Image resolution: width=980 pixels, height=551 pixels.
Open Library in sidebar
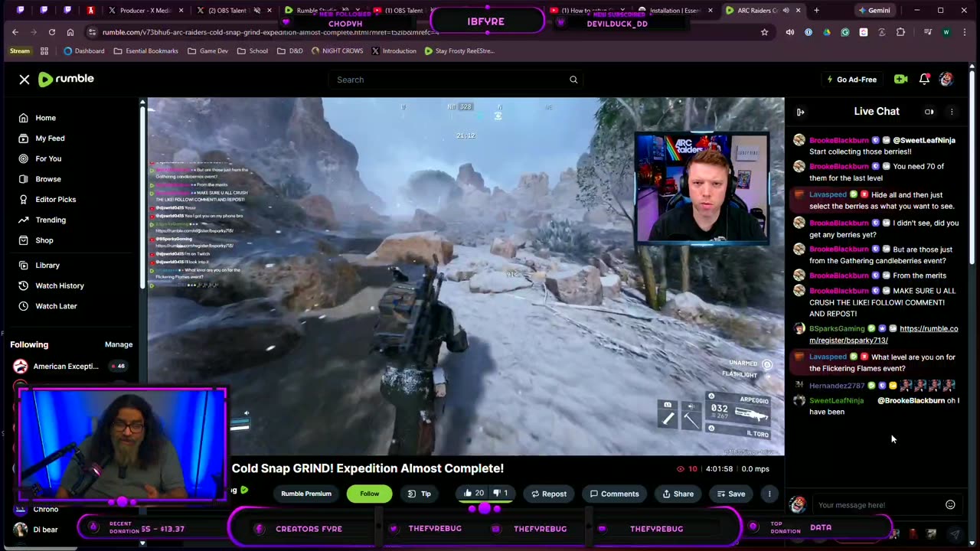click(47, 266)
